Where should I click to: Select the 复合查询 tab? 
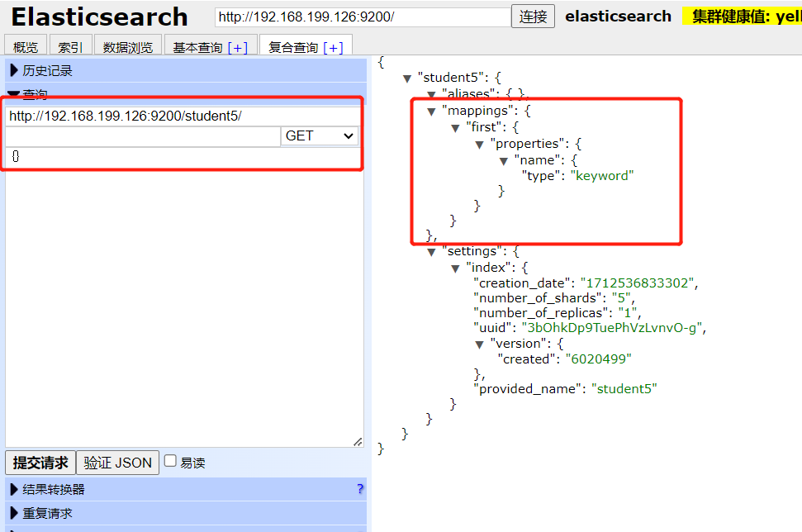point(293,48)
